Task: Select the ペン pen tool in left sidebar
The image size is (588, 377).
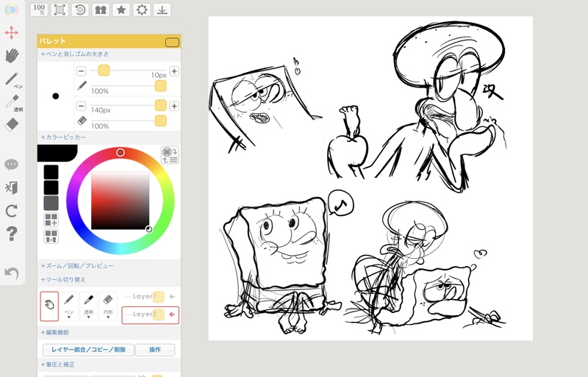Action: coord(13,79)
